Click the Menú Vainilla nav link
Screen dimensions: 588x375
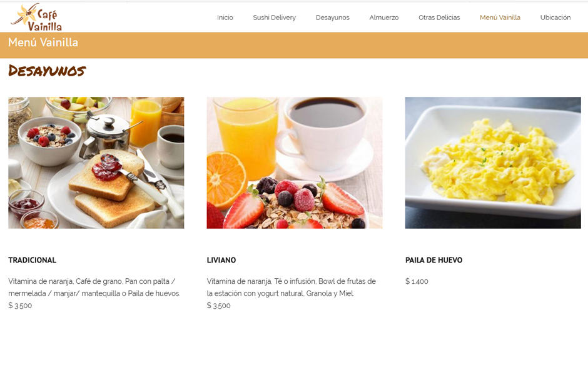500,17
